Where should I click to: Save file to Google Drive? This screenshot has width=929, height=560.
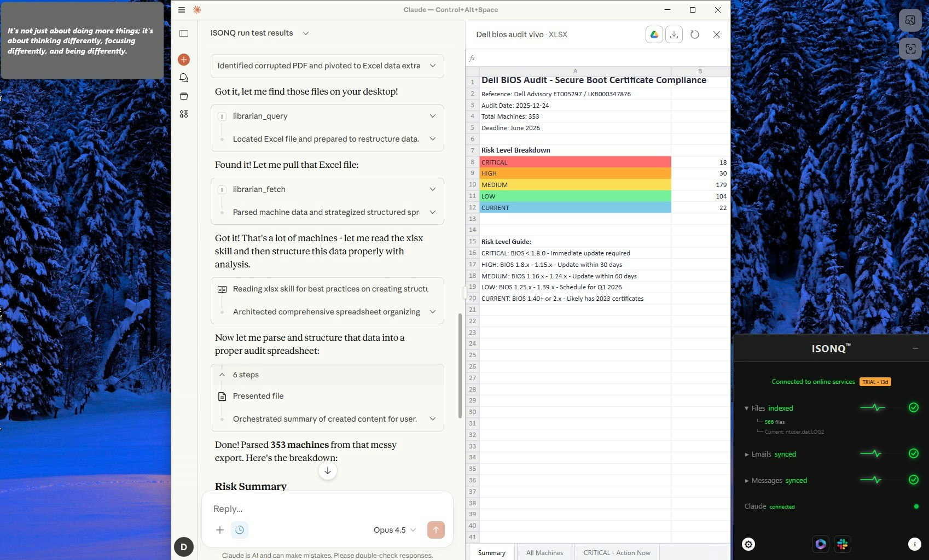click(x=654, y=34)
